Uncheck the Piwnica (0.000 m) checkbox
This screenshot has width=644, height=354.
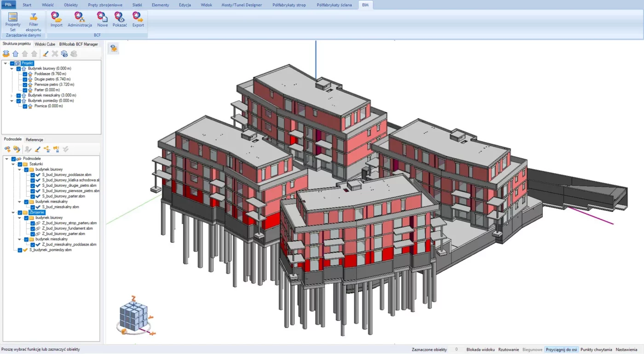click(25, 106)
